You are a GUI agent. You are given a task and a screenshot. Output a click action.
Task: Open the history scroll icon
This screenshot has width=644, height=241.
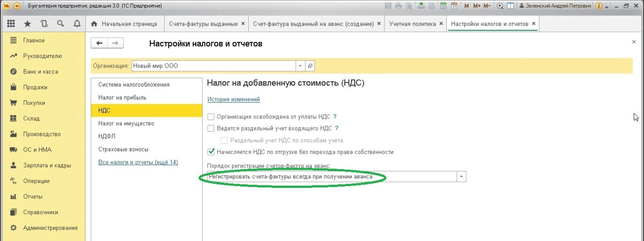[44, 23]
